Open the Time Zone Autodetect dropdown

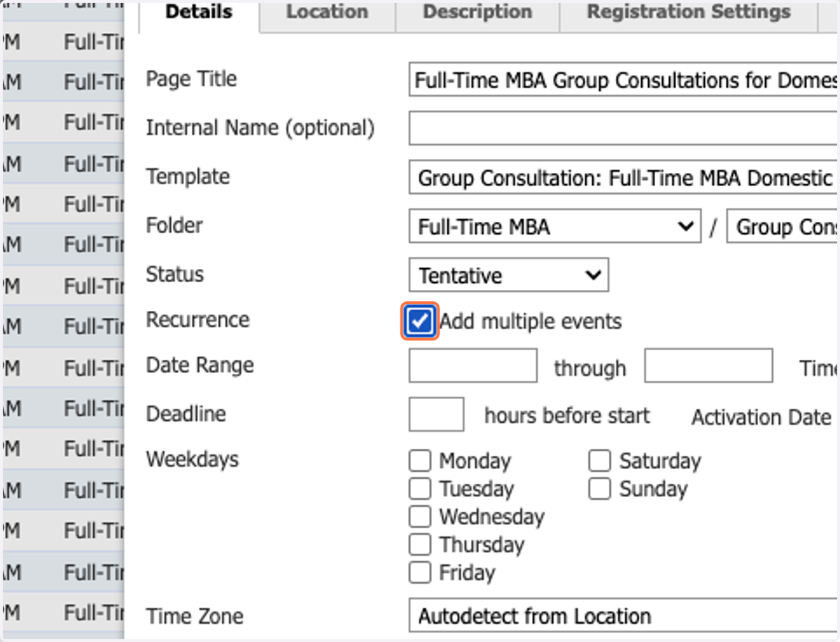[624, 616]
